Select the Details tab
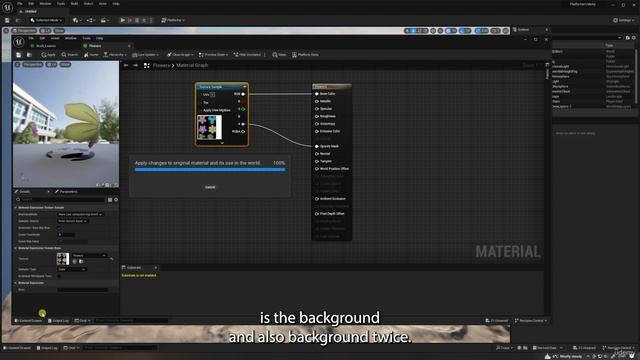 [x=25, y=191]
